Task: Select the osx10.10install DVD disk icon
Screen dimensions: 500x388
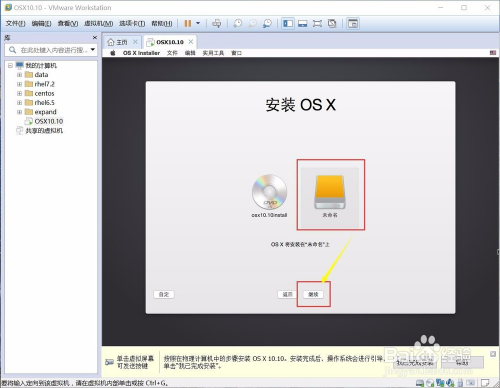Action: [x=269, y=196]
